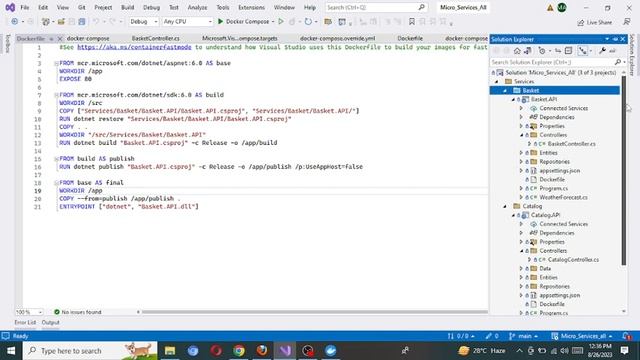Click the hot reload restart icon
This screenshot has width=640, height=360.
point(308,22)
